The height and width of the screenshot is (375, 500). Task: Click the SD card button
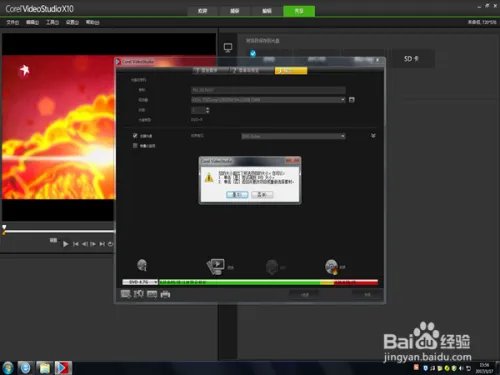tap(412, 59)
